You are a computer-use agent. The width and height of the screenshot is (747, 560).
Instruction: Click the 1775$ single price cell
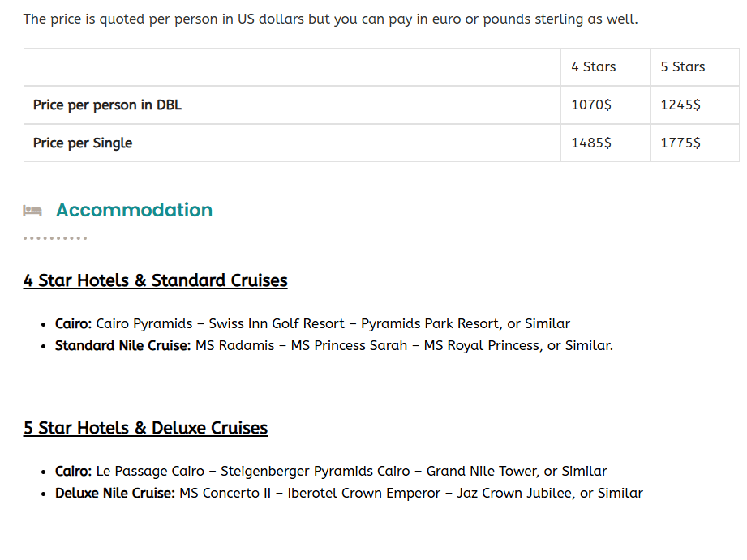[x=680, y=143]
